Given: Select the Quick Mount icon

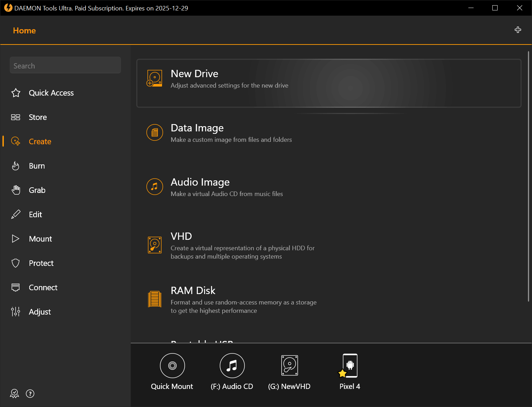Looking at the screenshot, I should [x=172, y=365].
